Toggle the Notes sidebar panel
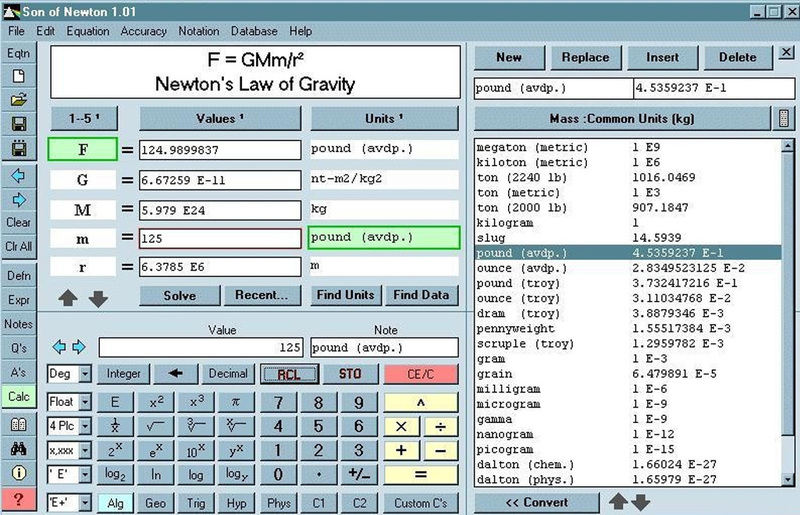 tap(18, 324)
